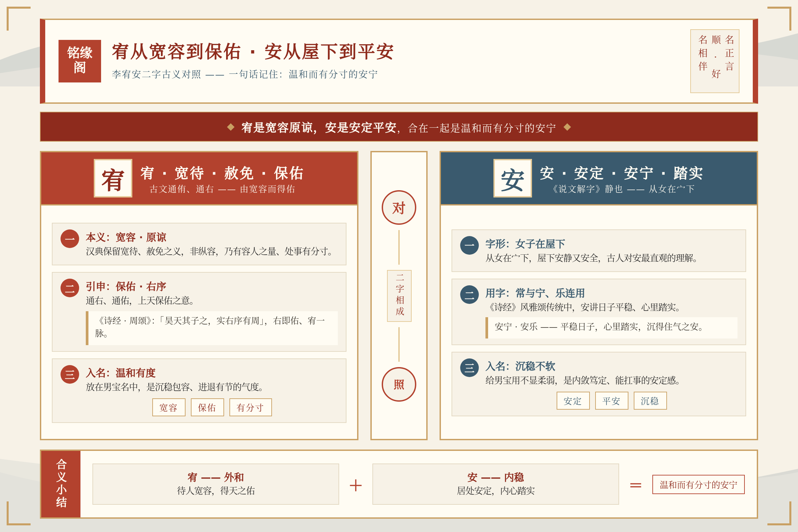Click line 《诗经》风雅颂传统中
This screenshot has height=532, width=798.
[x=584, y=307]
